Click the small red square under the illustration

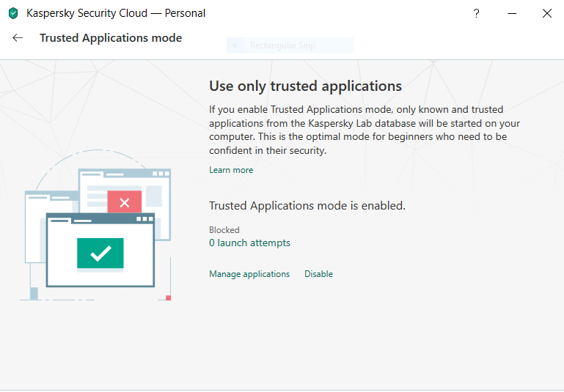tap(168, 297)
